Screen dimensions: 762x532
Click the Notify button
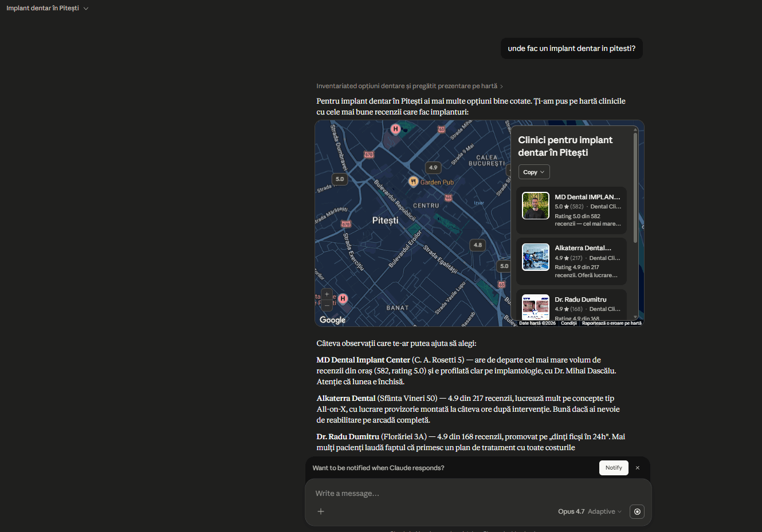tap(614, 468)
